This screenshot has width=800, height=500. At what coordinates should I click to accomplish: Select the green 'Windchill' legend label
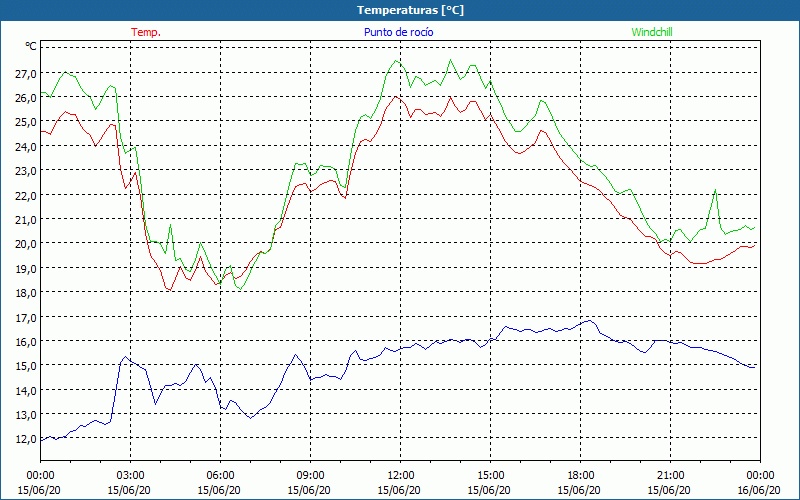coord(652,32)
